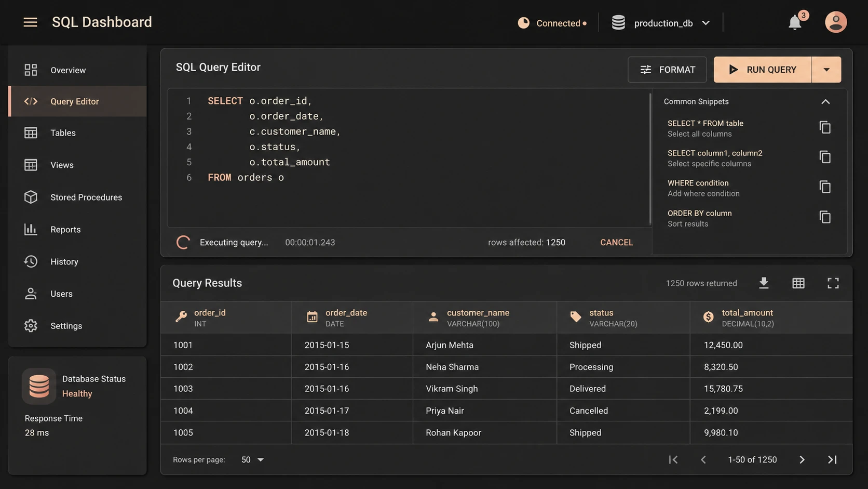The width and height of the screenshot is (868, 489).
Task: Click the 28 ms response time value
Action: [37, 432]
